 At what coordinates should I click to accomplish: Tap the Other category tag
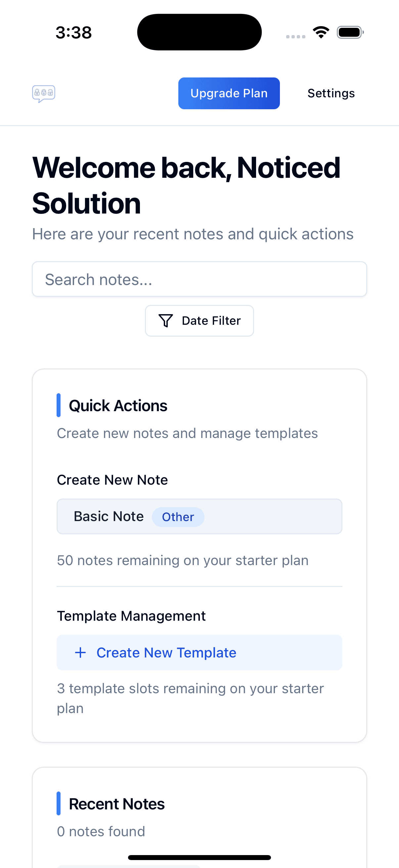coord(178,517)
